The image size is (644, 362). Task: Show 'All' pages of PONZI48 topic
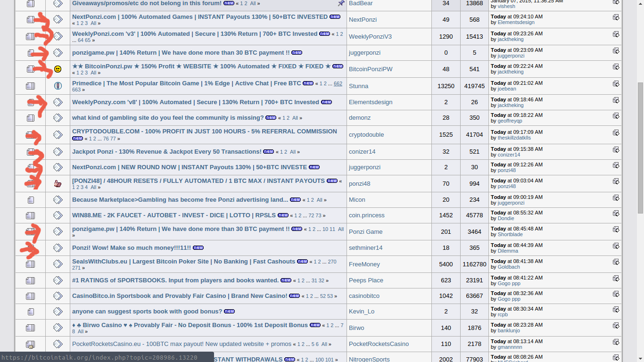pyautogui.click(x=93, y=188)
